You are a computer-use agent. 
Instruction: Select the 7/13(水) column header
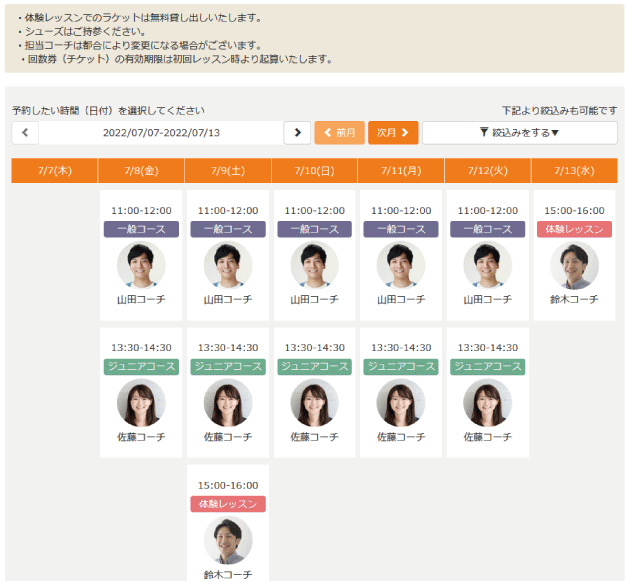pyautogui.click(x=574, y=171)
